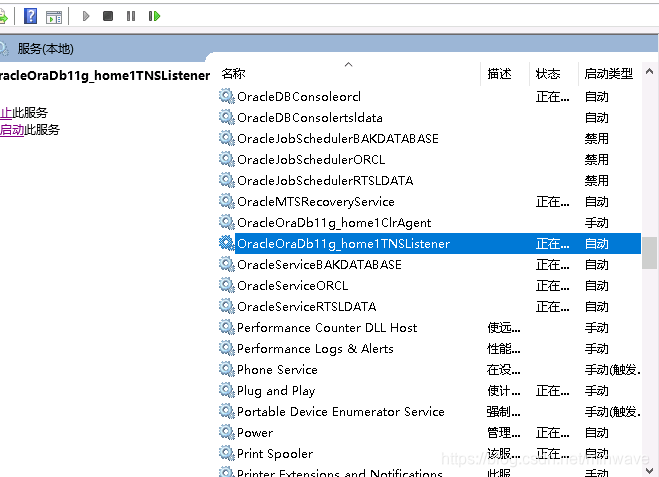Click the properties pane toolbar icon
659x477 pixels.
pyautogui.click(x=54, y=17)
